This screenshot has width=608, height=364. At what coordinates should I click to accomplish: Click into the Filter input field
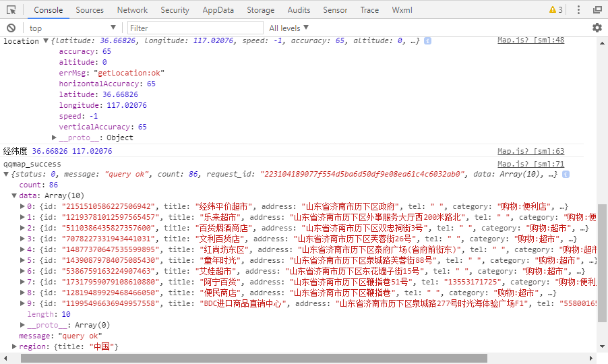(195, 28)
